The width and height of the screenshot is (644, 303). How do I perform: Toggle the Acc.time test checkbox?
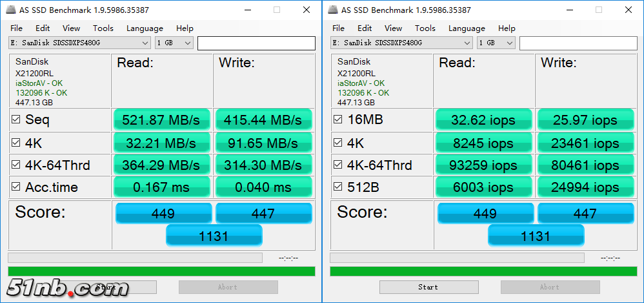coord(15,187)
